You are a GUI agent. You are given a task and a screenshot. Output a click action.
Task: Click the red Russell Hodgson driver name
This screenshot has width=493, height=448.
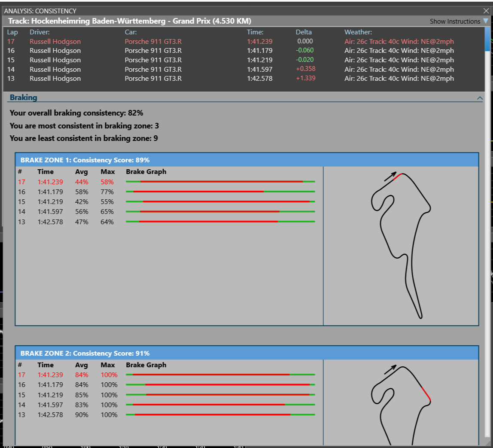tap(55, 42)
